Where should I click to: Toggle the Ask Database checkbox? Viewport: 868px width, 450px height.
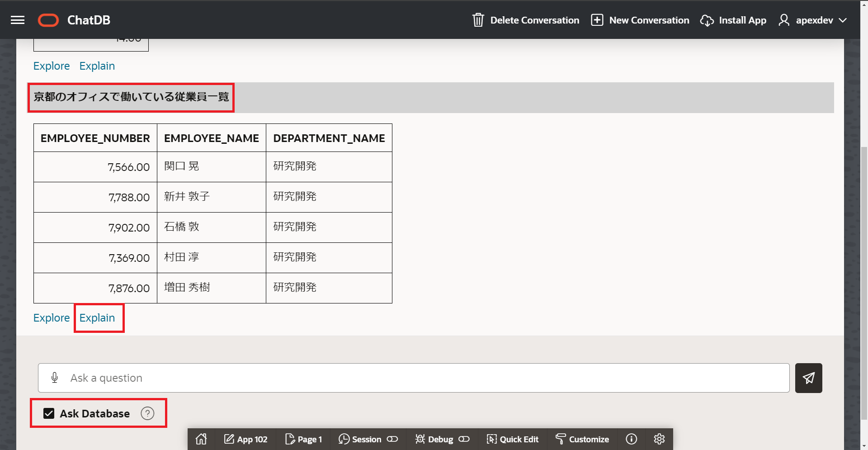click(x=49, y=413)
